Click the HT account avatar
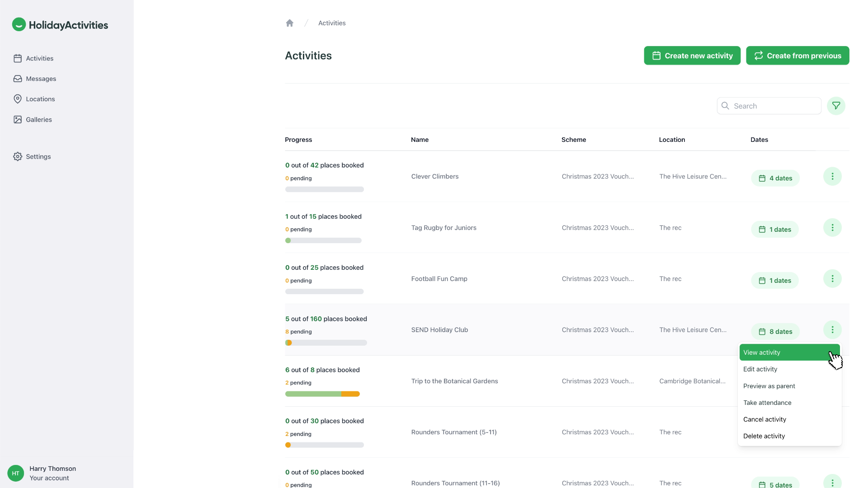This screenshot has height=488, width=868. [x=16, y=473]
